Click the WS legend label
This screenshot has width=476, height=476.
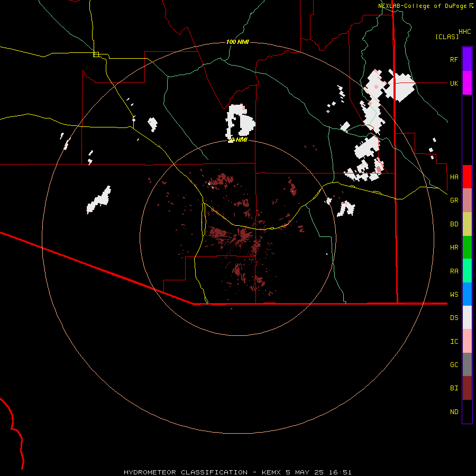(x=454, y=294)
